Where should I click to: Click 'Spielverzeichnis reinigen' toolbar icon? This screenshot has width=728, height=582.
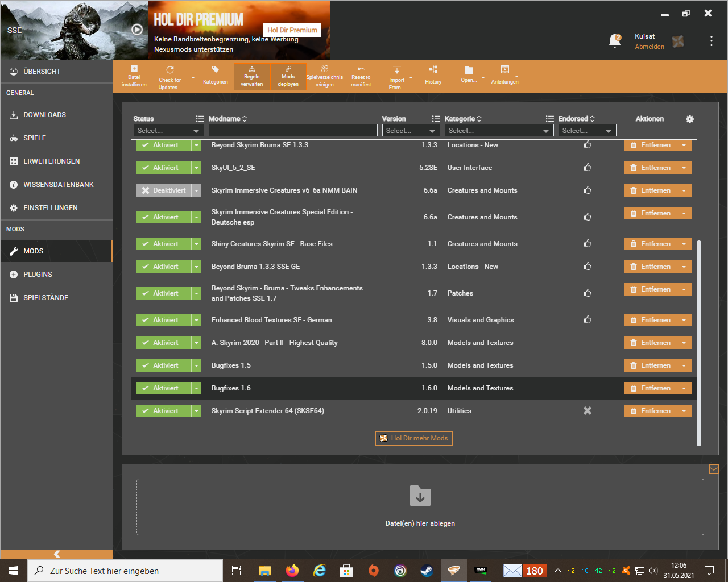[x=324, y=69]
